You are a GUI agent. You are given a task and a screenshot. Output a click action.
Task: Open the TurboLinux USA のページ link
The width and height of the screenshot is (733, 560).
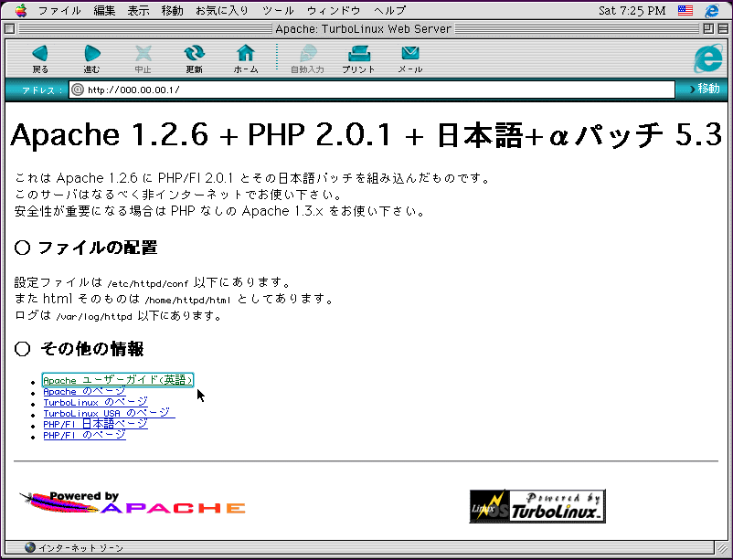(x=109, y=413)
